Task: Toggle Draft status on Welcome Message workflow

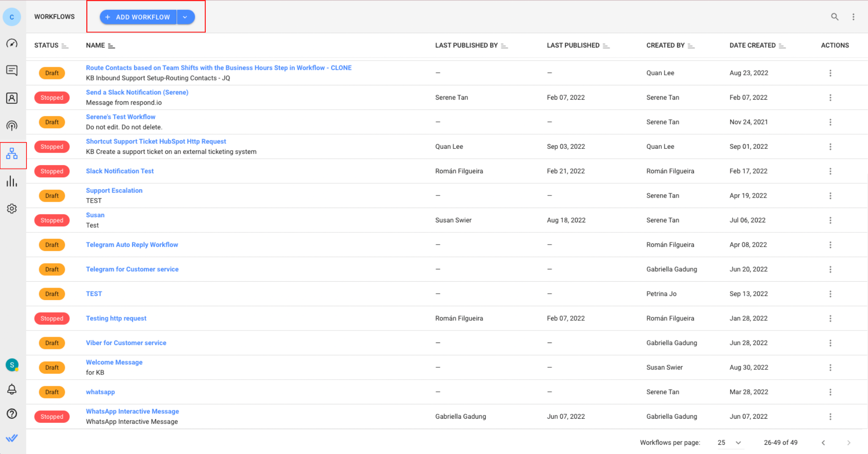Action: point(52,367)
